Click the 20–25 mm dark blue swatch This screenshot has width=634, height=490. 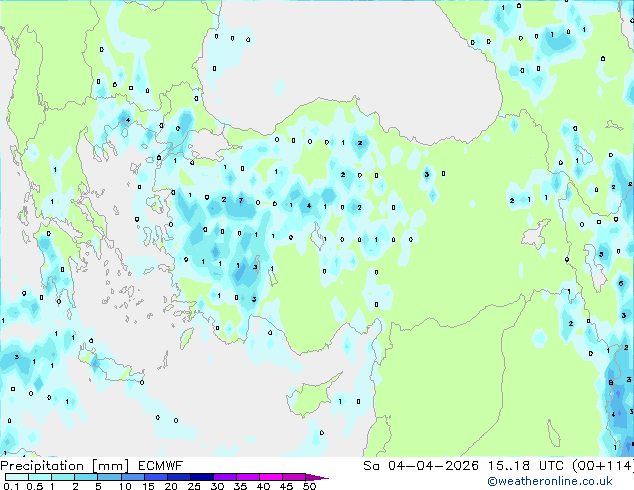[178, 477]
